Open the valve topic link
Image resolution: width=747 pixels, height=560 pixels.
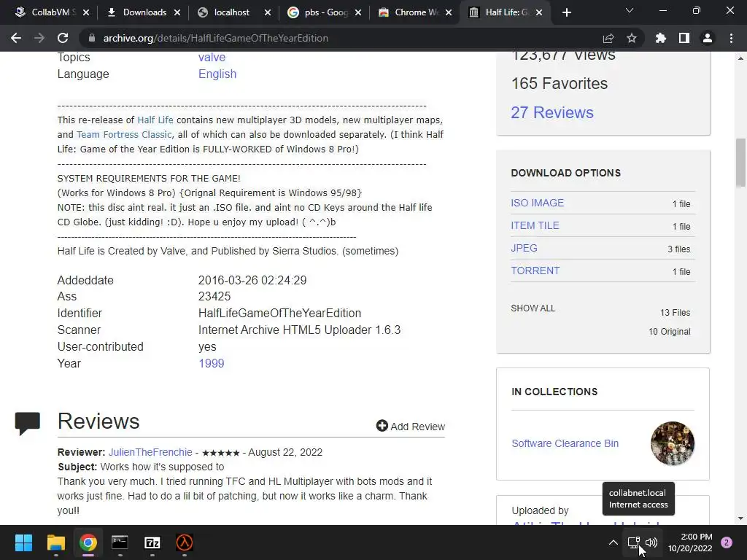point(212,57)
